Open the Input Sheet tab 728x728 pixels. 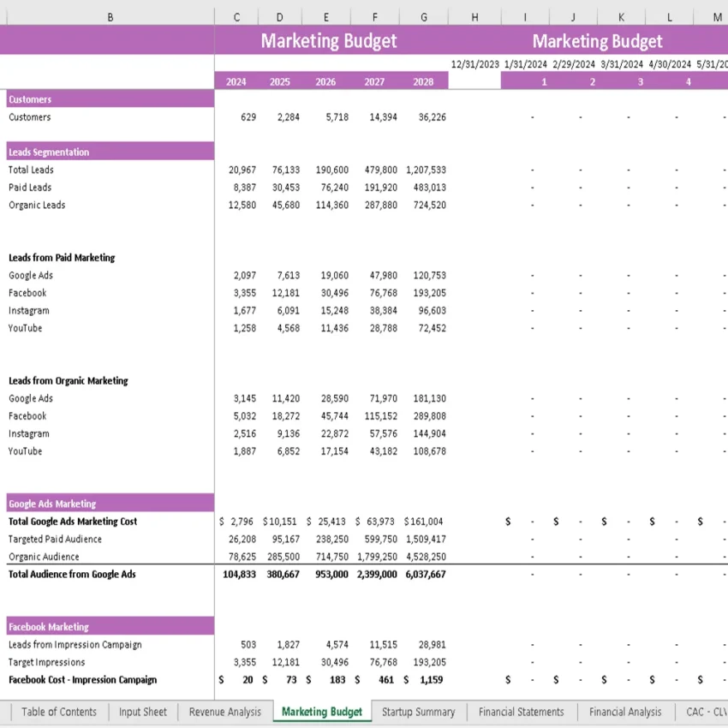[x=142, y=712]
